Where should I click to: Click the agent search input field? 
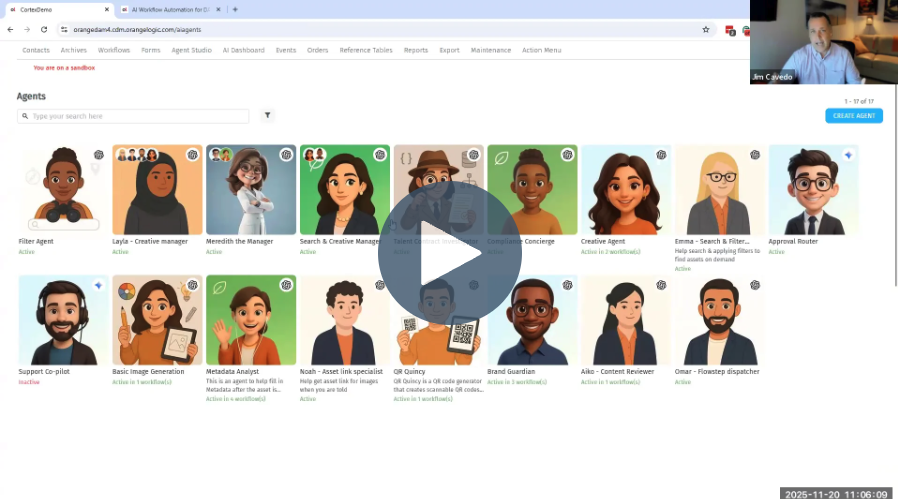134,116
